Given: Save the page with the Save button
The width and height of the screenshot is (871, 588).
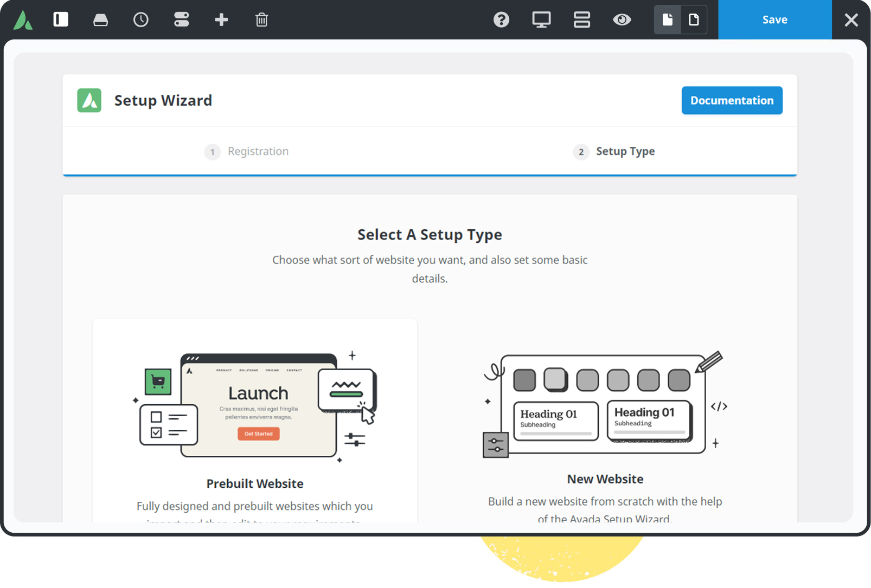Looking at the screenshot, I should (x=775, y=20).
